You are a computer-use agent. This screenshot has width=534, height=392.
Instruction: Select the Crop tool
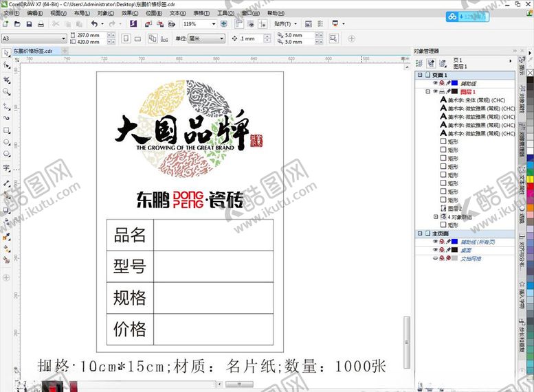click(6, 80)
